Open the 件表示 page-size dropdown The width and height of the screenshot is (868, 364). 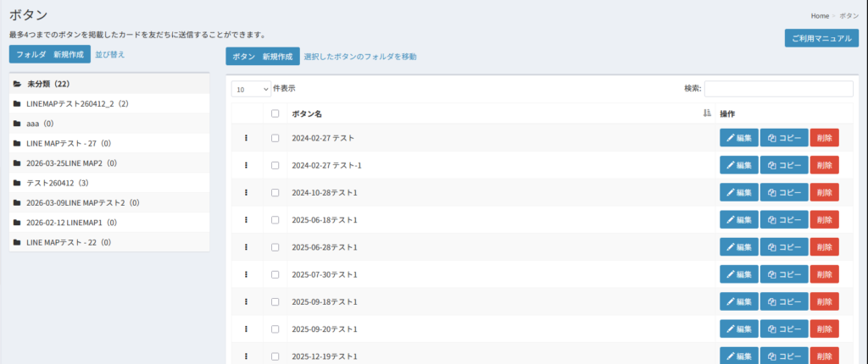tap(251, 89)
